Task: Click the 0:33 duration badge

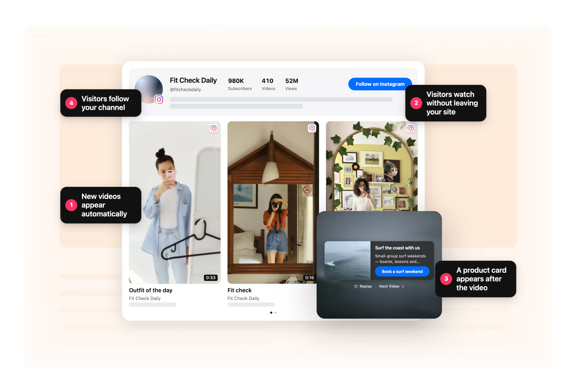Action: [210, 278]
